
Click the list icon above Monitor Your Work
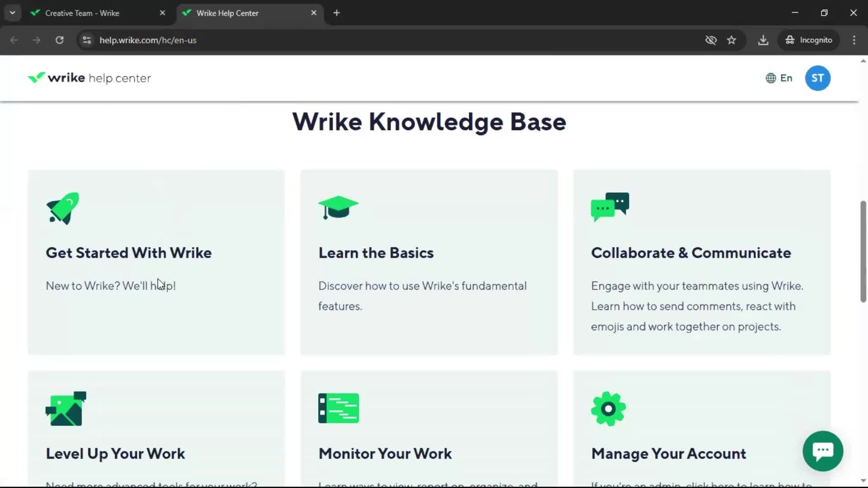338,408
